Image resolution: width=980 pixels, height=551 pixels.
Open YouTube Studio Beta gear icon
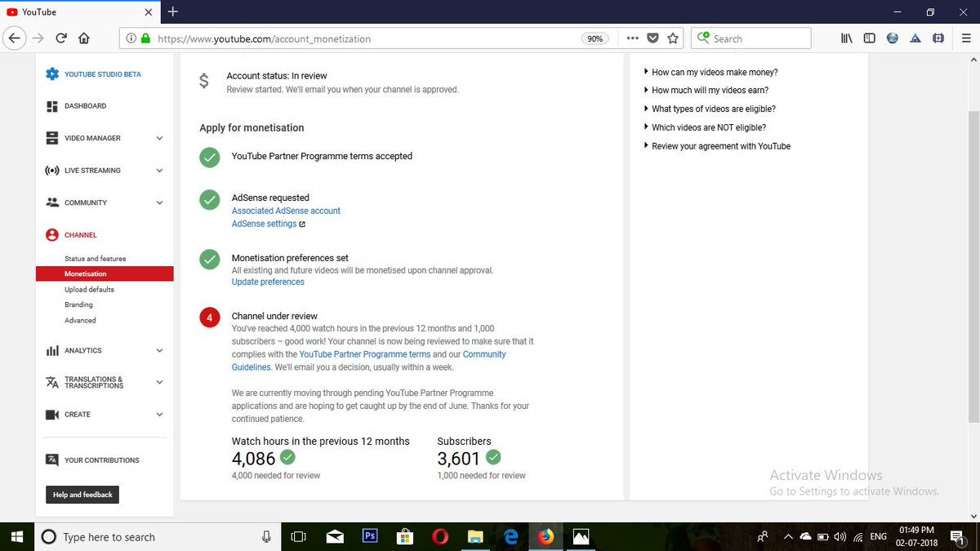point(52,74)
